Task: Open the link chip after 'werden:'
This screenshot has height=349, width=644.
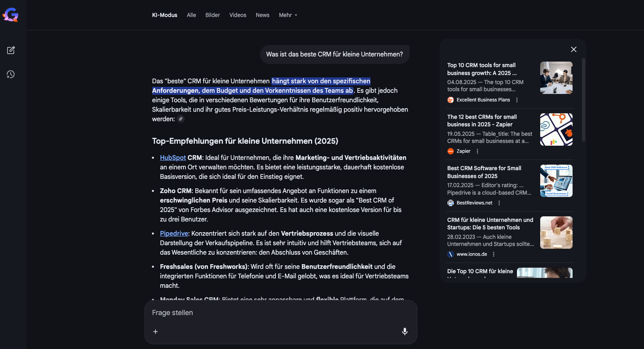Action: pos(181,119)
